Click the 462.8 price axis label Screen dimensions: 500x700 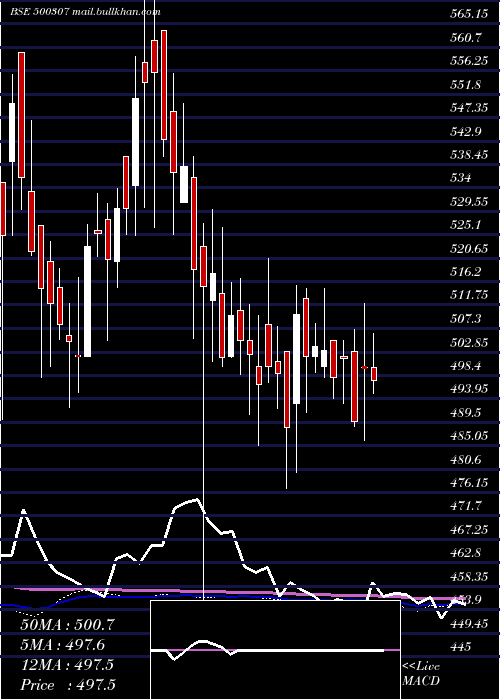(x=465, y=553)
